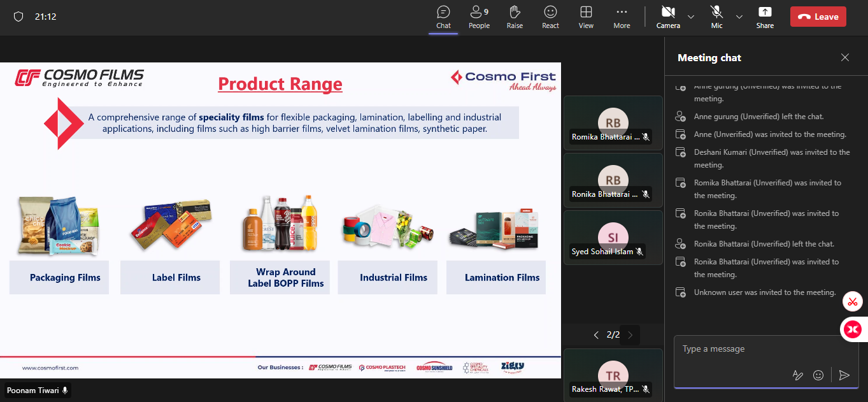Click the shield security icon
The image size is (868, 402).
pyautogui.click(x=18, y=17)
